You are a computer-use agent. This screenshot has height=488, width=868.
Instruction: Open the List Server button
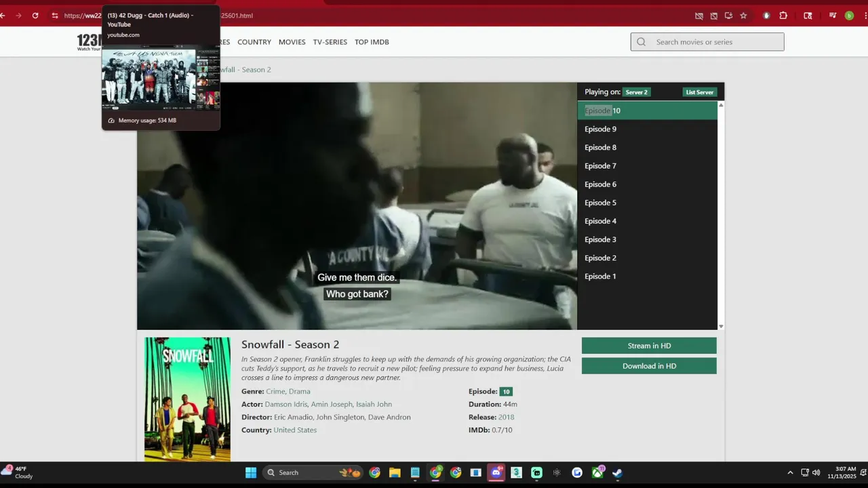[699, 92]
